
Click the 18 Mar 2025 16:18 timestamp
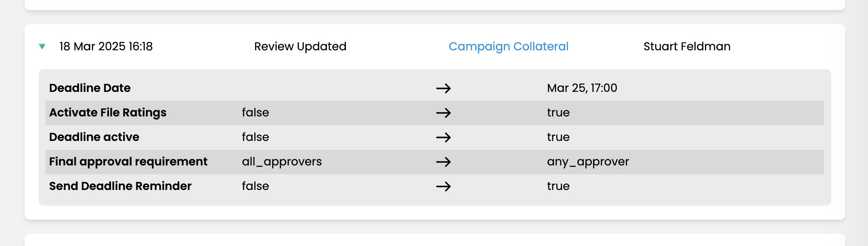106,46
